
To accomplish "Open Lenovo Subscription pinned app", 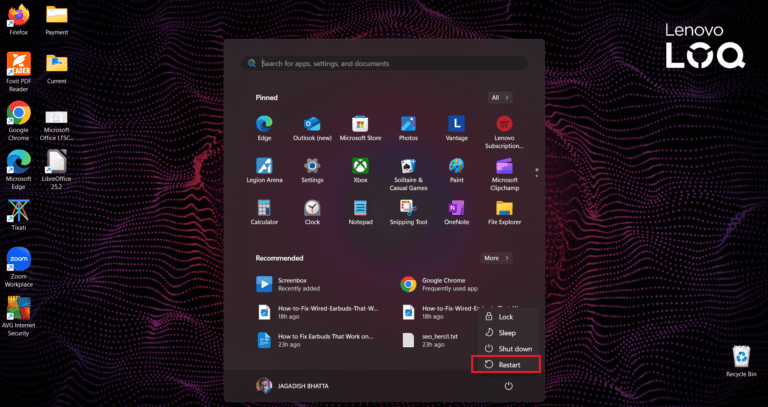I will (x=504, y=132).
